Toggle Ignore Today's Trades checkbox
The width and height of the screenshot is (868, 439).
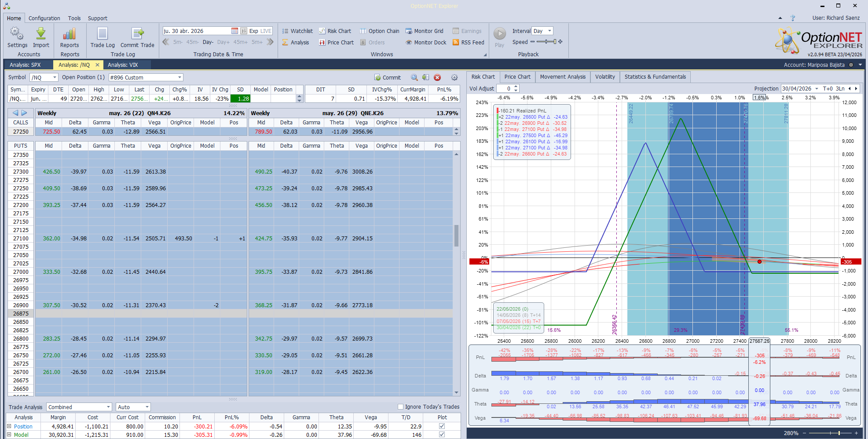(400, 406)
